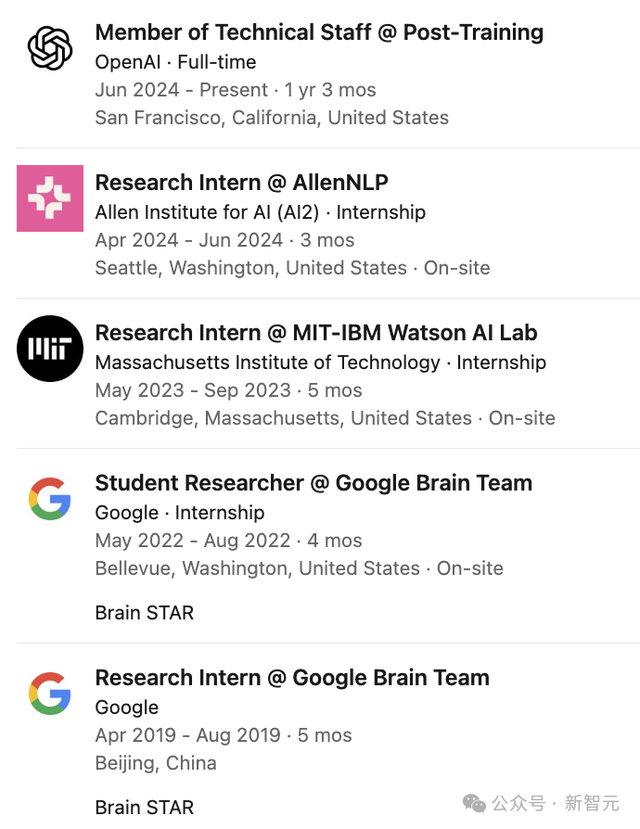Click Research Intern @ Google Brain Team title
This screenshot has width=640, height=829.
point(292,677)
